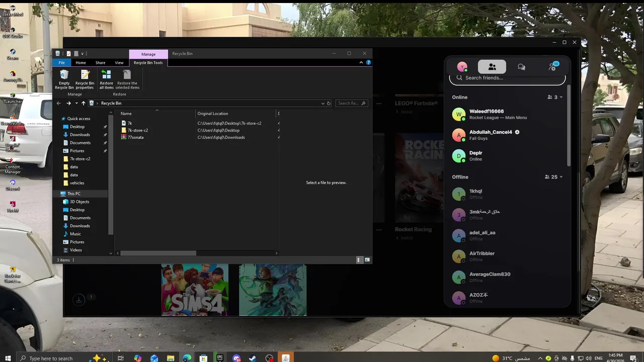Collapse the Explorer ribbon with the chevron

(361, 63)
